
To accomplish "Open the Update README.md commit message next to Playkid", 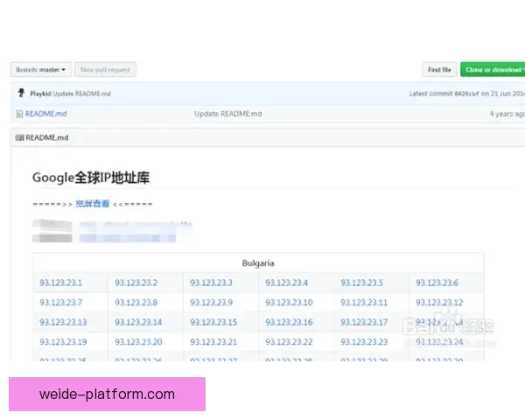I will pyautogui.click(x=81, y=94).
